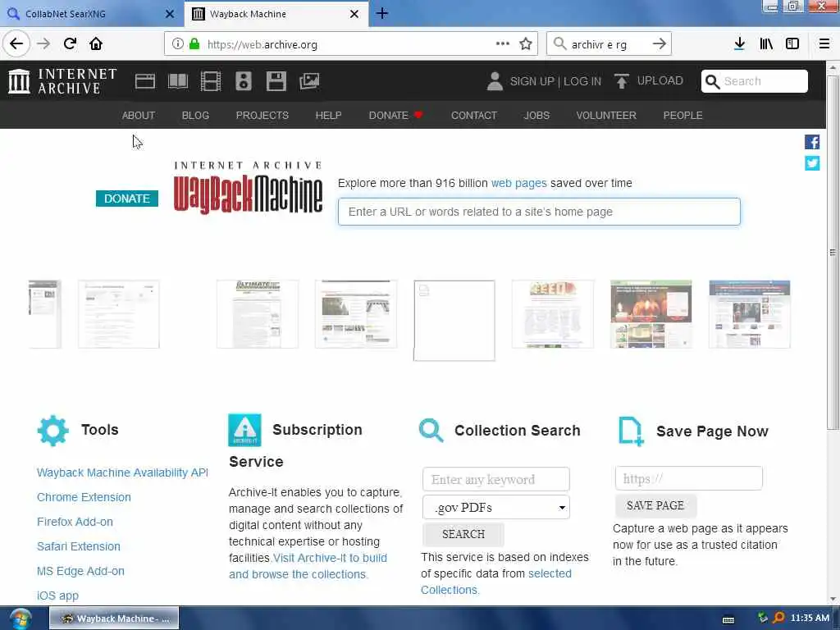Click the Archive-It subscription icon
840x630 pixels.
pyautogui.click(x=244, y=430)
